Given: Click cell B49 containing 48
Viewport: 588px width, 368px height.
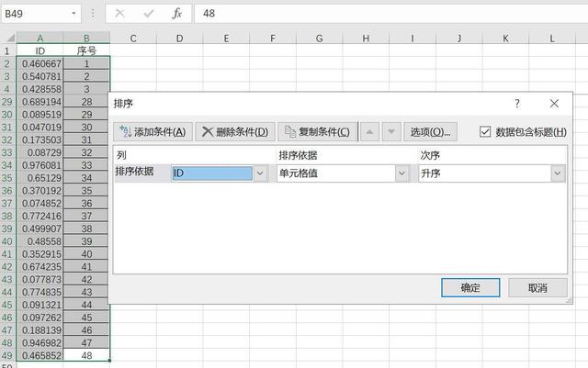Looking at the screenshot, I should pos(86,355).
